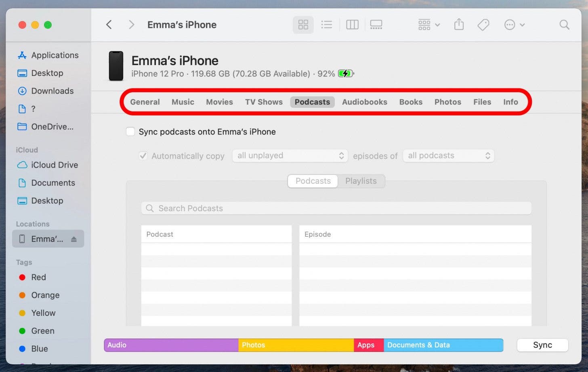Open the Photos tab
The width and height of the screenshot is (588, 372).
pyautogui.click(x=447, y=102)
